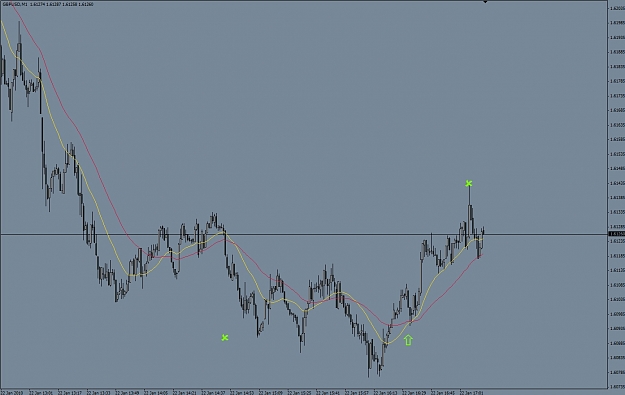Image resolution: width=625 pixels, height=395 pixels.
Task: Click the green X marker below the candles
Action: 225,338
